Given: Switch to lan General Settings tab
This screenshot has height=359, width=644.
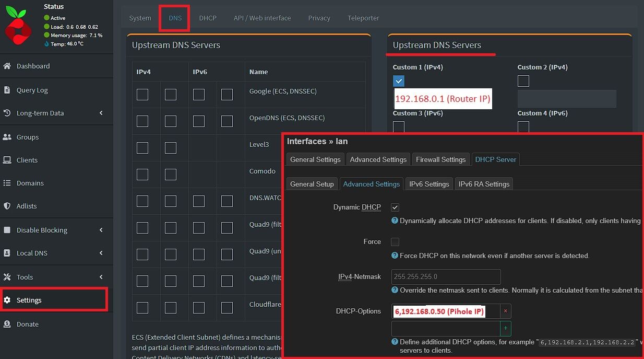Looking at the screenshot, I should pos(315,159).
